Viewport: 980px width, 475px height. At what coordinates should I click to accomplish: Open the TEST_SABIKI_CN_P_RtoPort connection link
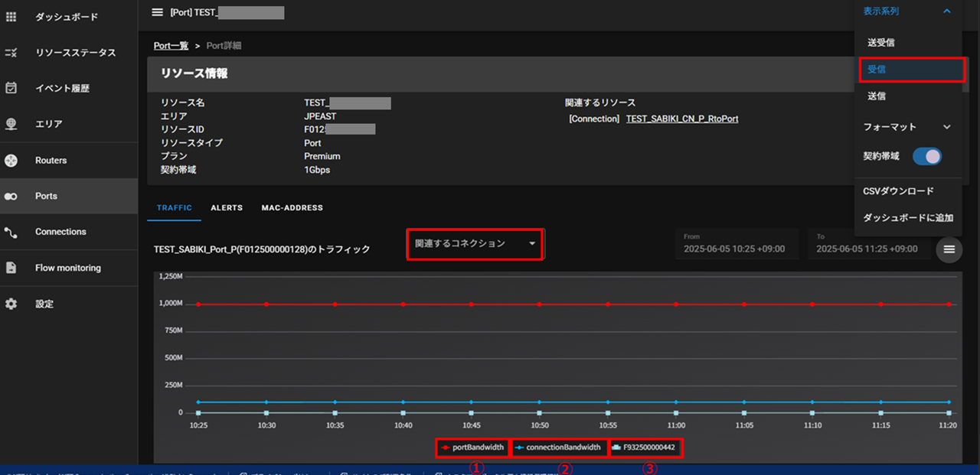click(x=681, y=119)
